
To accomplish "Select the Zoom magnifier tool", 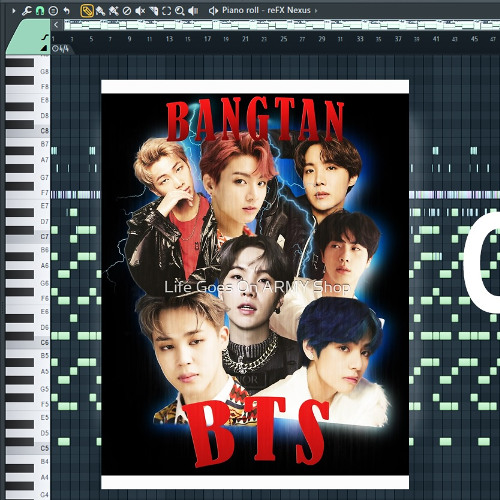I will coord(180,11).
